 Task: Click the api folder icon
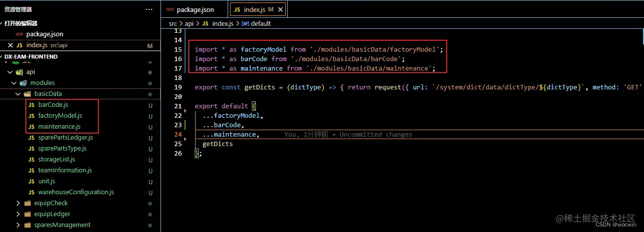point(20,72)
